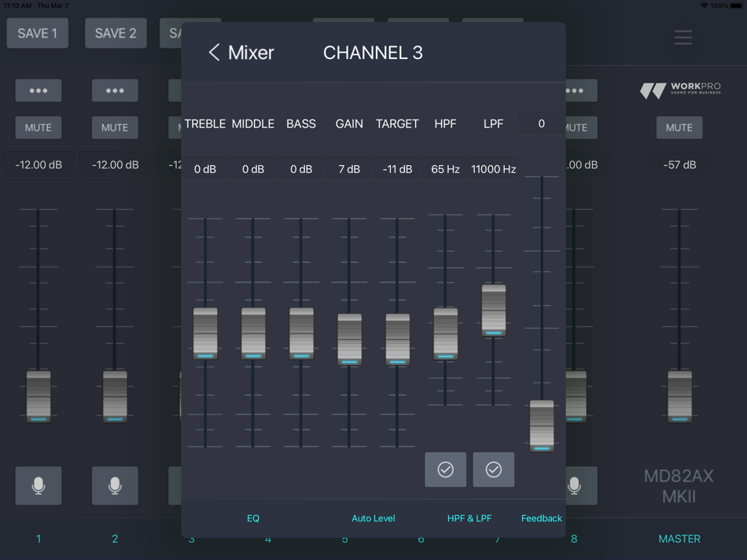Click the Target -11 dB value
This screenshot has height=560, width=747.
pyautogui.click(x=397, y=169)
